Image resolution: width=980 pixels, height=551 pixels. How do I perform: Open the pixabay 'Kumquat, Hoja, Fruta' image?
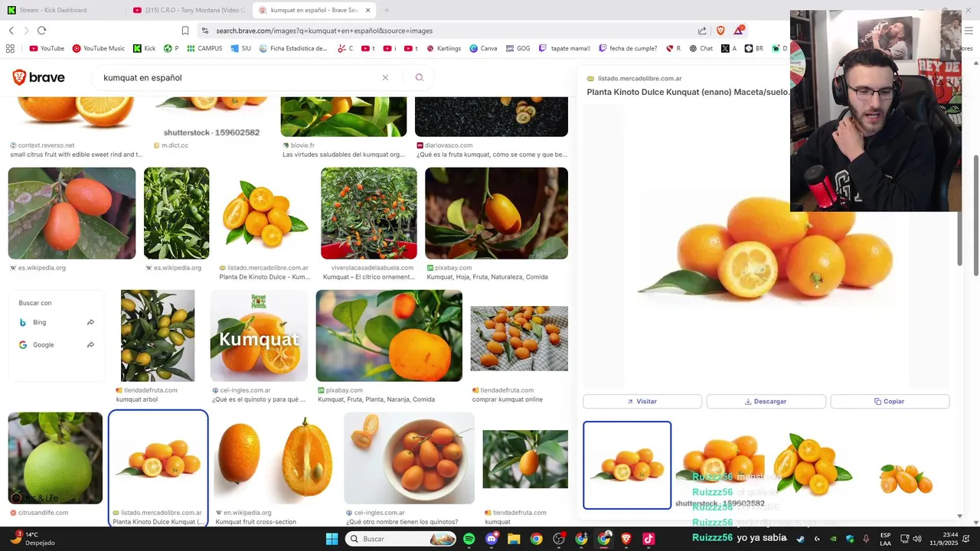496,213
